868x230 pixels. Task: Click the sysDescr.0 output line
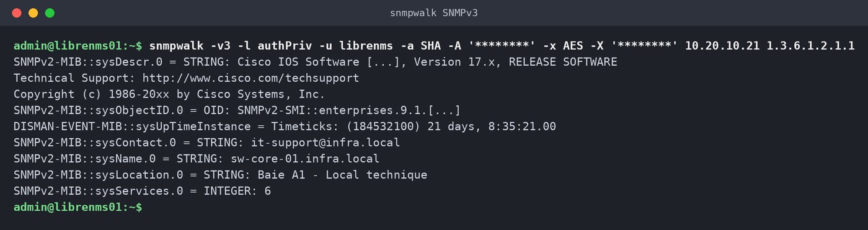pyautogui.click(x=316, y=62)
